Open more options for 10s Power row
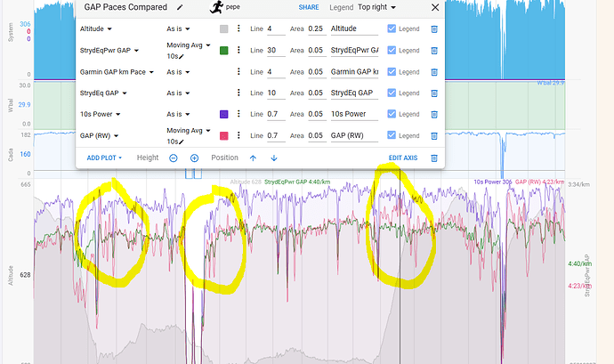The height and width of the screenshot is (364, 614). pyautogui.click(x=238, y=114)
